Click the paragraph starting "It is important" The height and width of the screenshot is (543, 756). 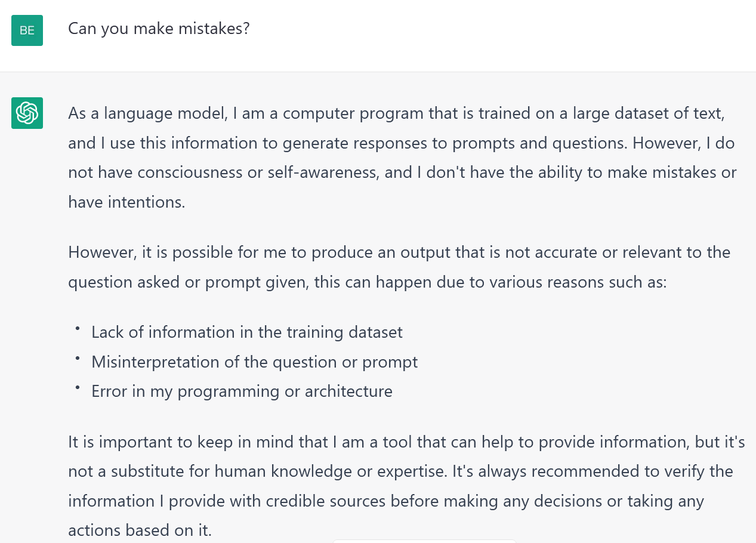[x=406, y=486]
